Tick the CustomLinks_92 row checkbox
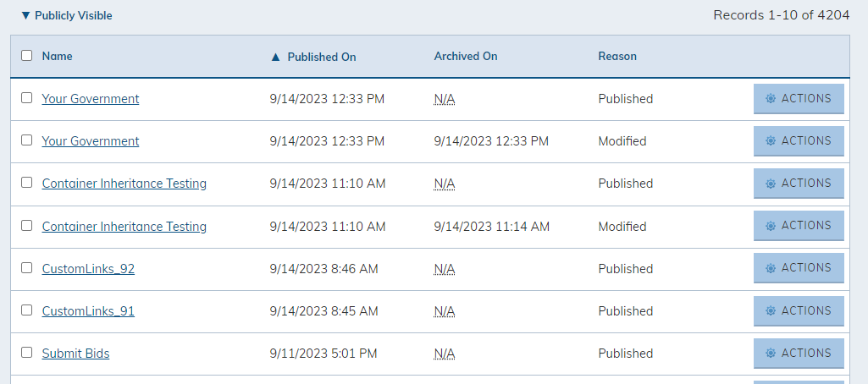868x384 pixels. pyautogui.click(x=26, y=267)
